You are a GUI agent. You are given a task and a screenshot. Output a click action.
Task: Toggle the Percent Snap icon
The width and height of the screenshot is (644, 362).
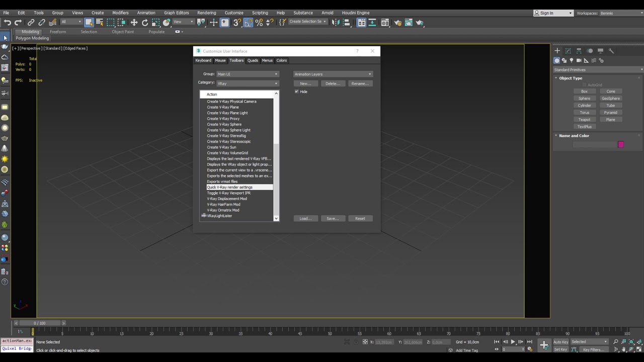click(259, 22)
